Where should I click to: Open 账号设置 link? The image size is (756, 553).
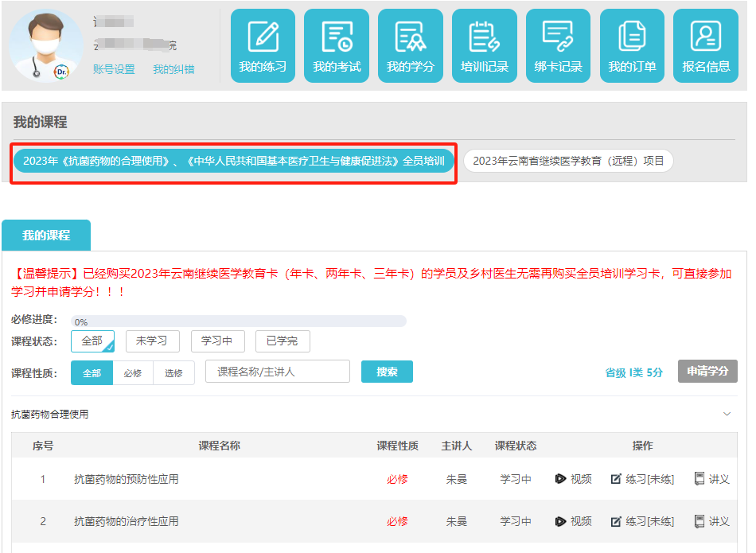(x=114, y=69)
